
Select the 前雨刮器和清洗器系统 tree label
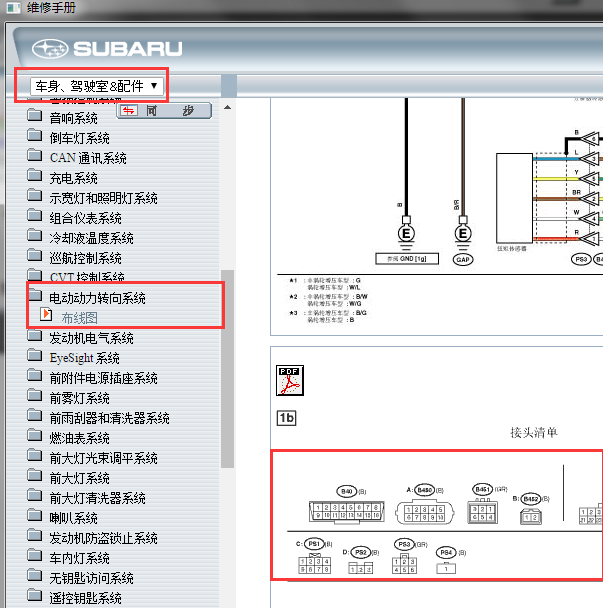(110, 418)
